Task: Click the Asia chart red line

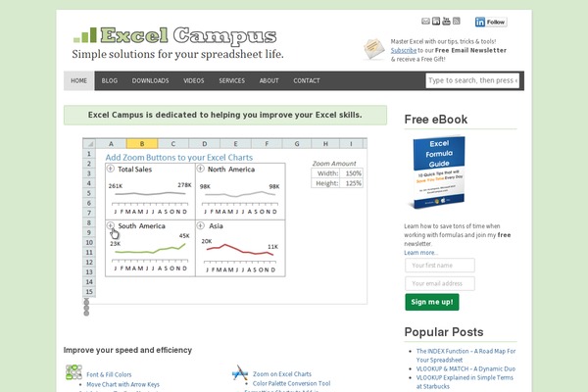Action: 240,250
